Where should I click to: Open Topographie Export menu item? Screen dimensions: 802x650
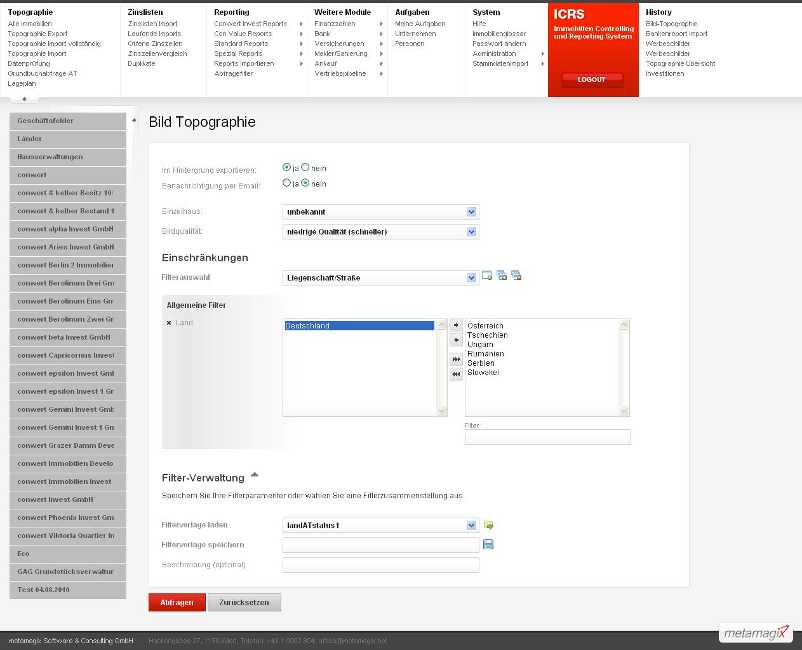click(x=37, y=33)
